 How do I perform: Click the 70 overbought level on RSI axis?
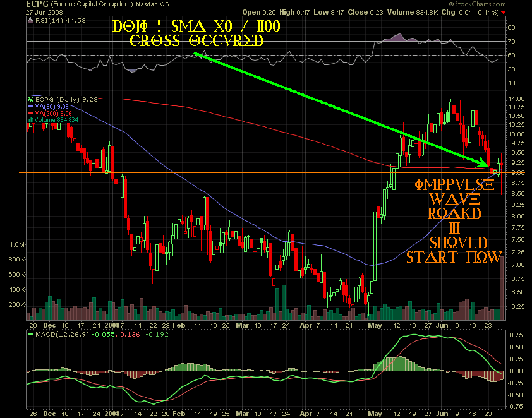tap(511, 42)
